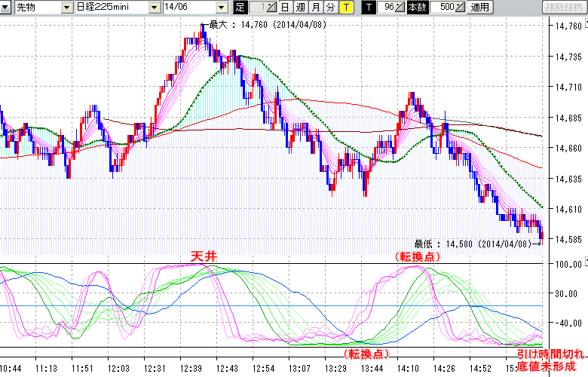The image size is (588, 377).
Task: Toggle the yellow T tick chart button
Action: click(x=345, y=7)
